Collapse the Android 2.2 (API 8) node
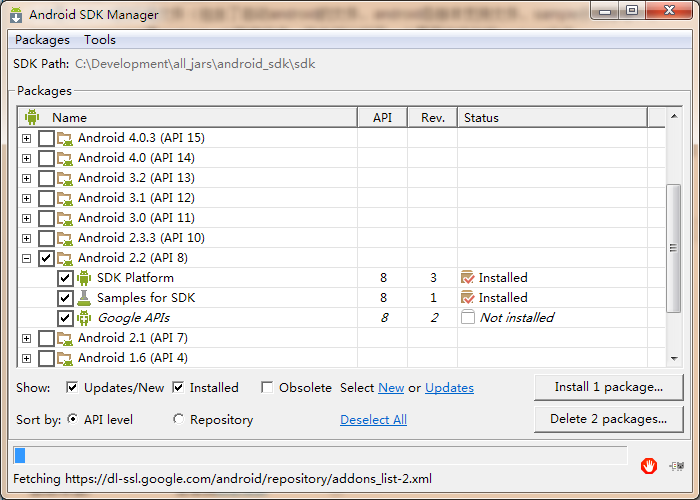 (x=27, y=258)
